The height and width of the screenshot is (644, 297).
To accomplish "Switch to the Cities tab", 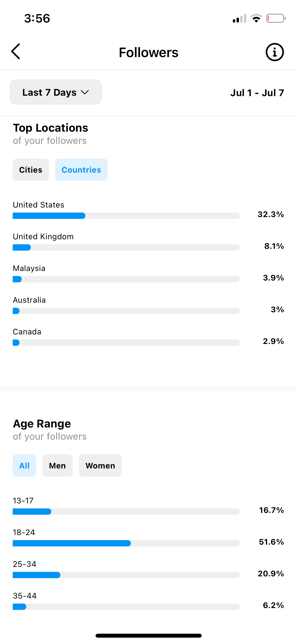I will point(31,170).
